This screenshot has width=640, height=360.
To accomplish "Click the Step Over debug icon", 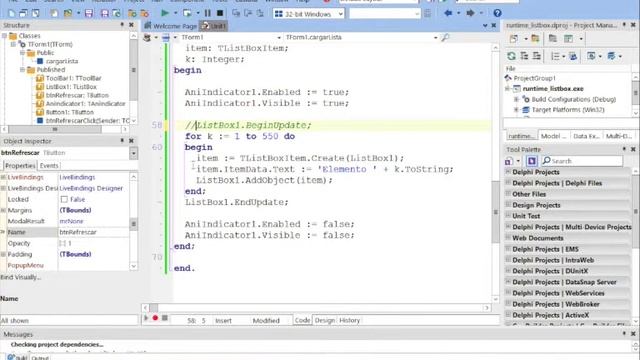I will (248, 13).
